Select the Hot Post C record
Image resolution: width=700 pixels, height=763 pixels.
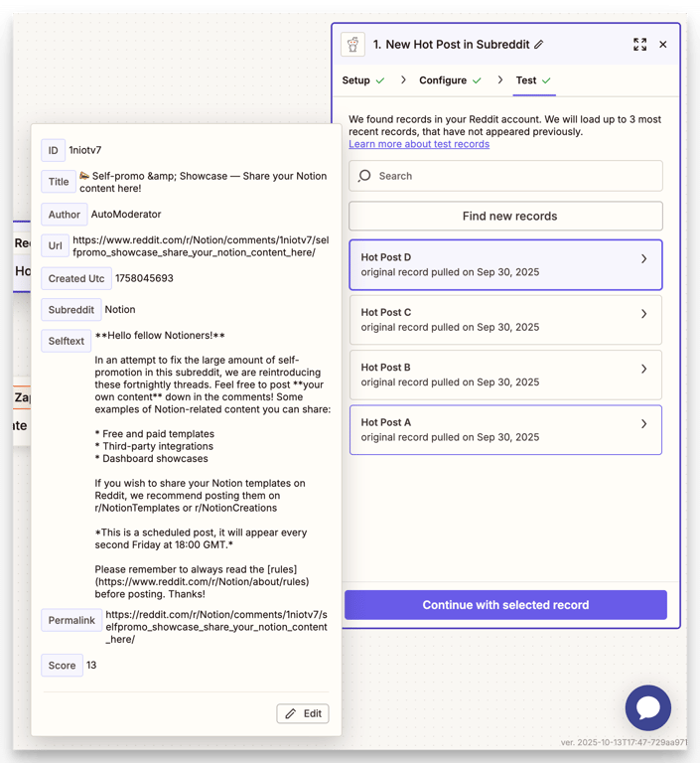click(505, 320)
